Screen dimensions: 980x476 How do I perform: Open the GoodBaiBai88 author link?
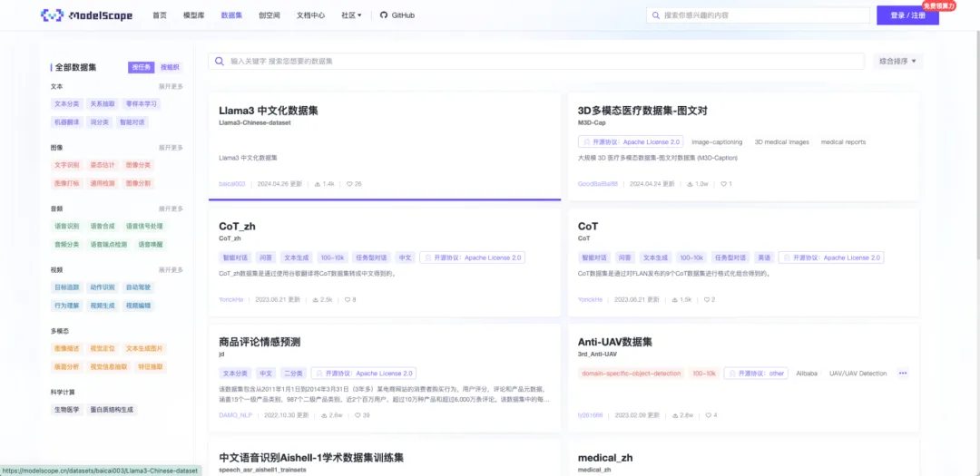click(597, 184)
